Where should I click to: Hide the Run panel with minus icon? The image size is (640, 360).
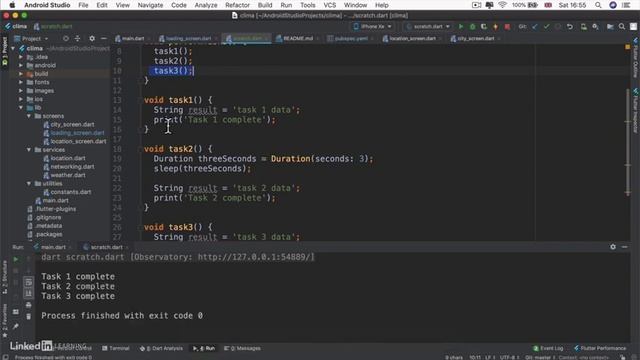(x=624, y=247)
